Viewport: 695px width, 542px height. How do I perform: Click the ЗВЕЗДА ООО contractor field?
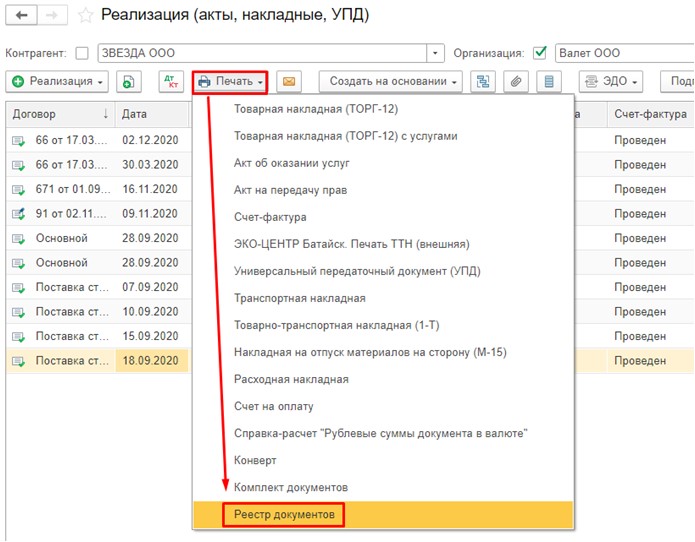tap(262, 53)
